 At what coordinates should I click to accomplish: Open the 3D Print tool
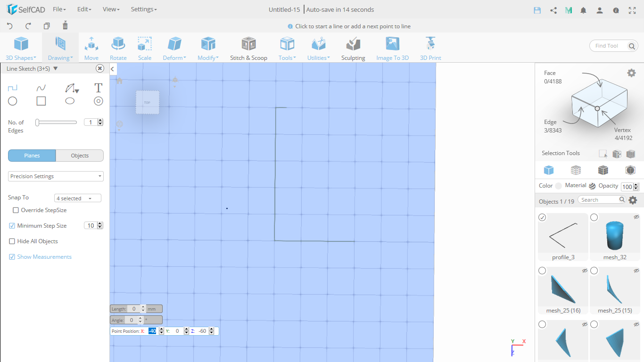(430, 49)
